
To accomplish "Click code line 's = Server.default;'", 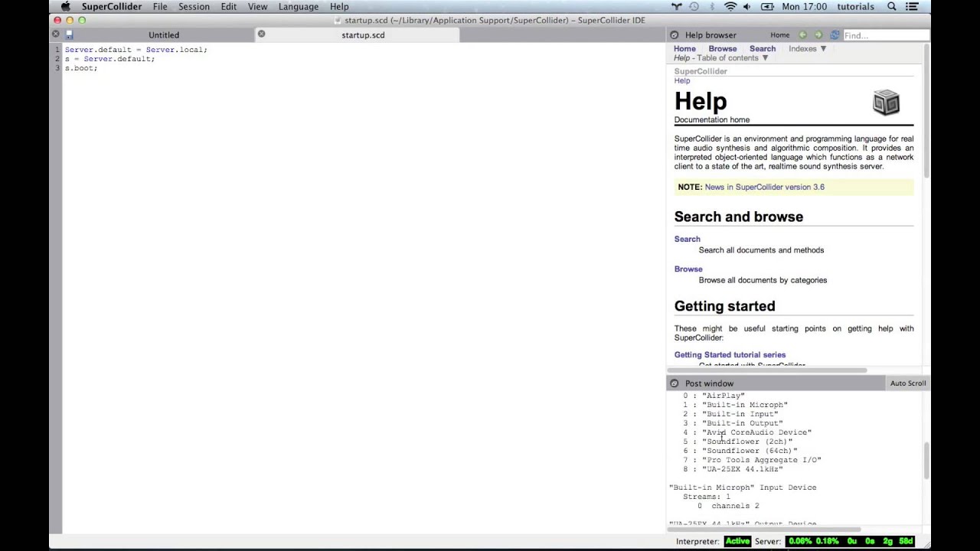I will click(109, 59).
